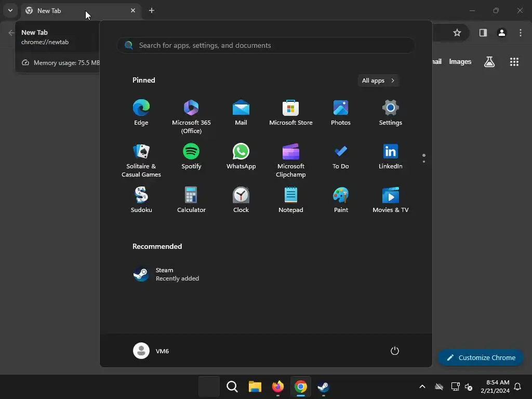The image size is (532, 399).
Task: Expand the All apps list
Action: pos(378,81)
